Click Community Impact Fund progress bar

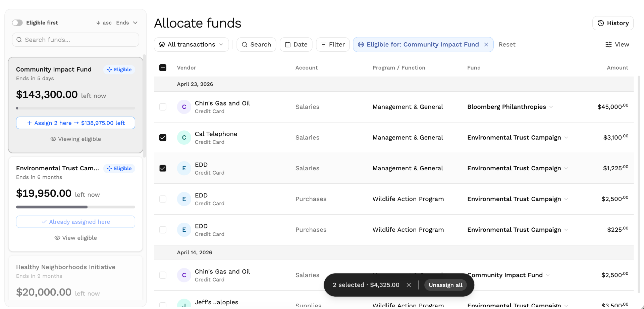click(75, 108)
